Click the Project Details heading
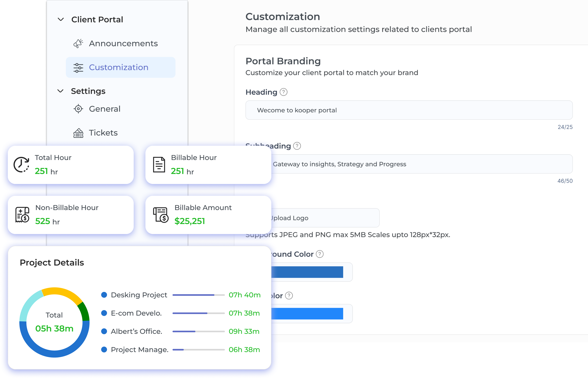Image resolution: width=588 pixels, height=379 pixels. (x=52, y=263)
